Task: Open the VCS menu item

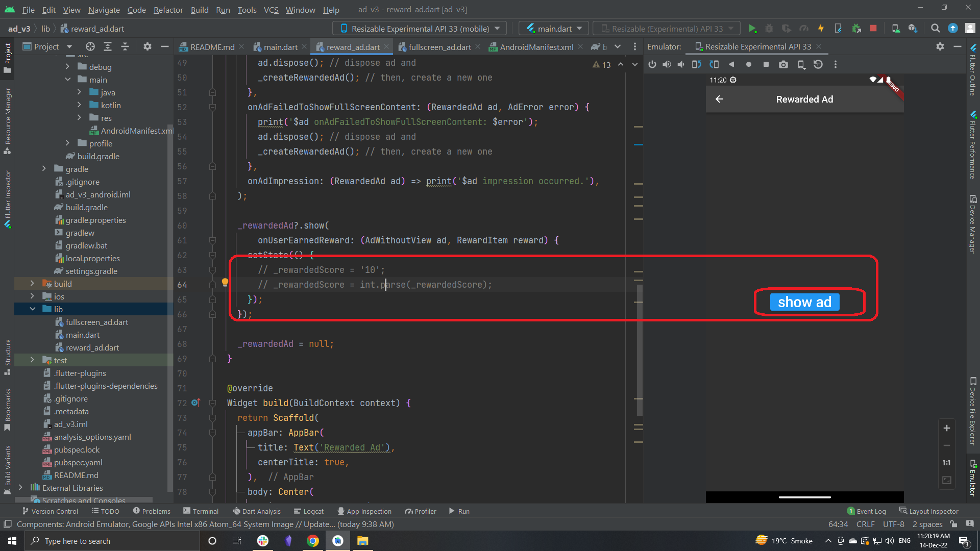Action: click(270, 9)
